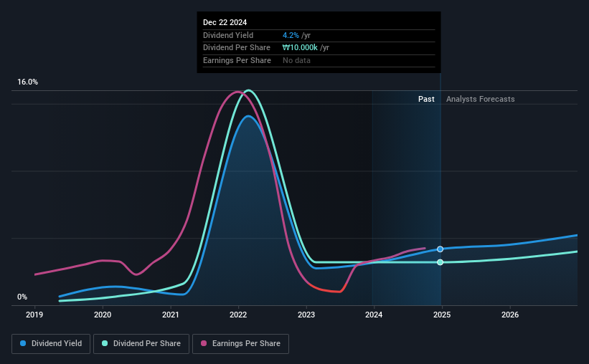Click the 2023 x-axis label
Image resolution: width=589 pixels, height=364 pixels.
pyautogui.click(x=306, y=315)
